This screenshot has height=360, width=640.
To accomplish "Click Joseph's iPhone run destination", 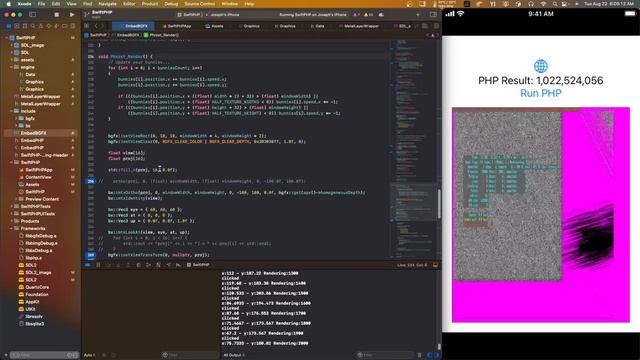I will tap(224, 15).
